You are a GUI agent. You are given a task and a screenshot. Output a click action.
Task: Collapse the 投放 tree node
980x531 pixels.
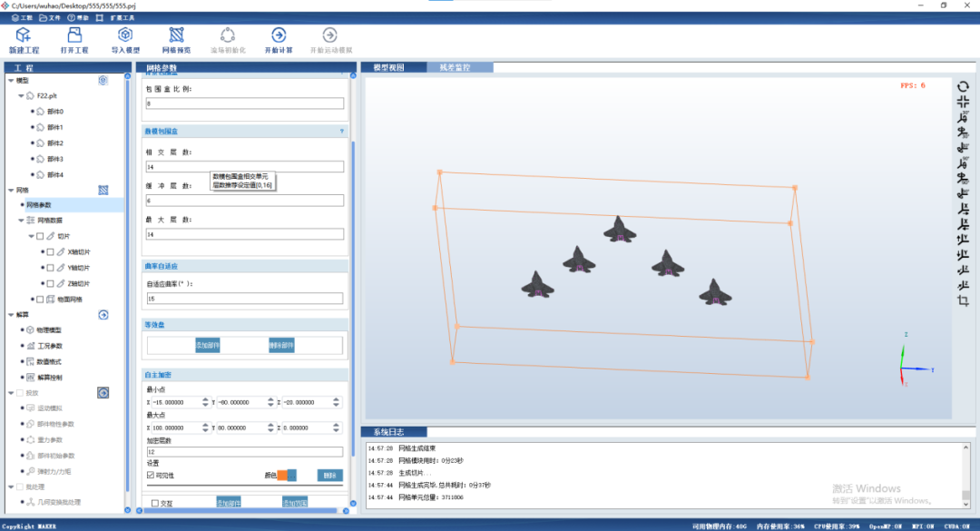(11, 393)
